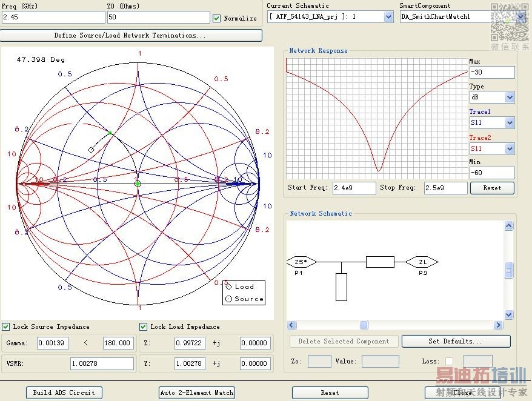The width and height of the screenshot is (532, 401).
Task: Click the shunt component in network schematic
Action: pos(341,287)
